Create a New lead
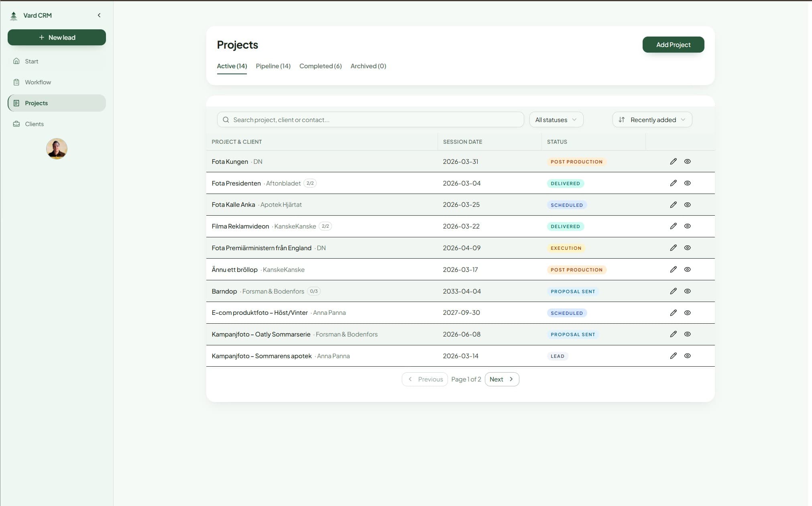 [x=57, y=37]
